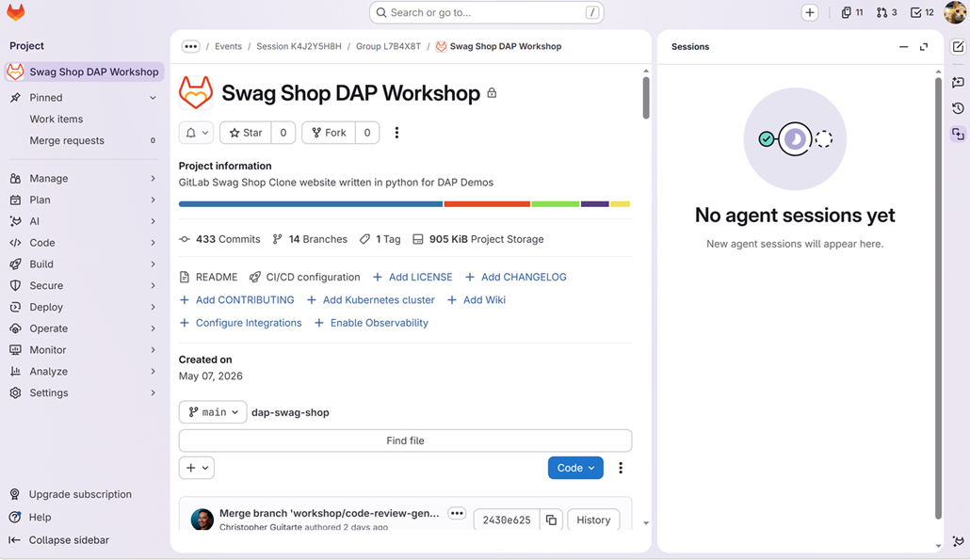Expand the Sessions panel to full size

coord(924,47)
